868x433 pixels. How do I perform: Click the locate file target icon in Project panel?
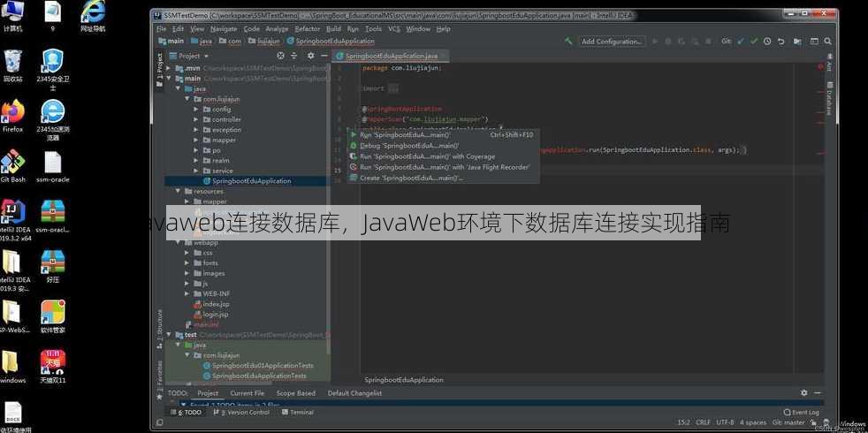[281, 56]
